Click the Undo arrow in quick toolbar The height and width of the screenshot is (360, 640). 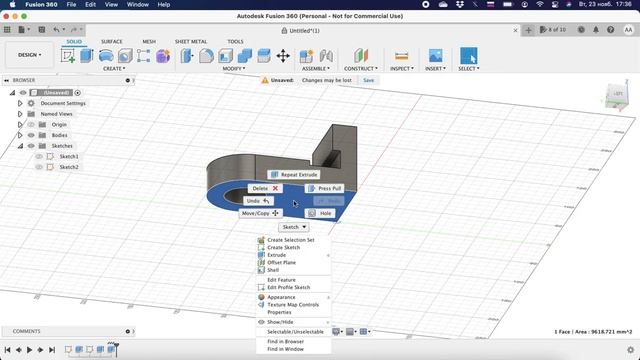point(56,29)
